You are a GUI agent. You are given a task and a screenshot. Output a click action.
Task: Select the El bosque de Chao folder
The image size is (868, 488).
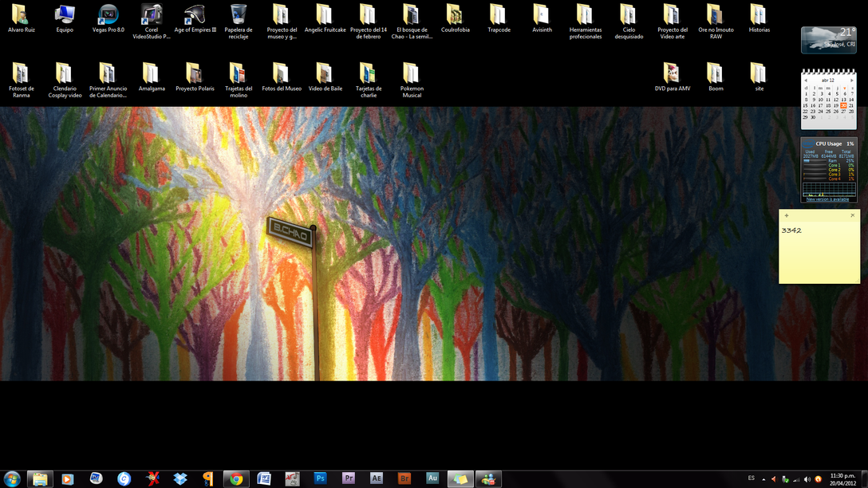[x=412, y=22]
